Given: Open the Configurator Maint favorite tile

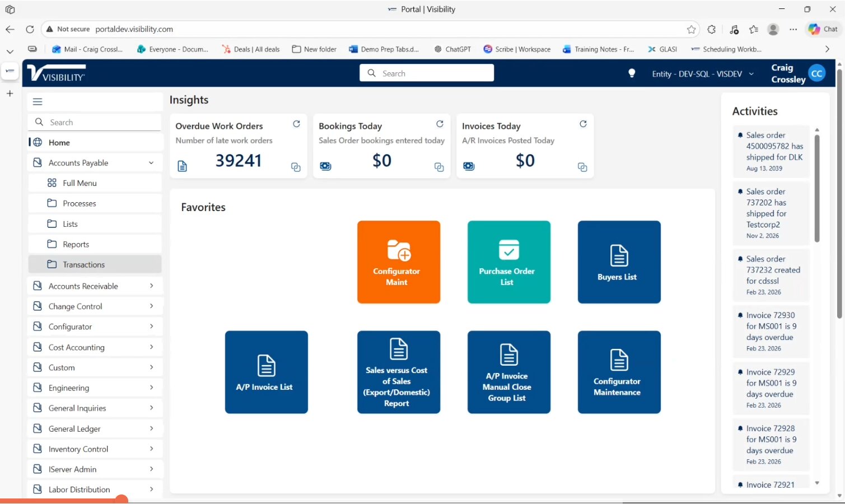Looking at the screenshot, I should [398, 262].
